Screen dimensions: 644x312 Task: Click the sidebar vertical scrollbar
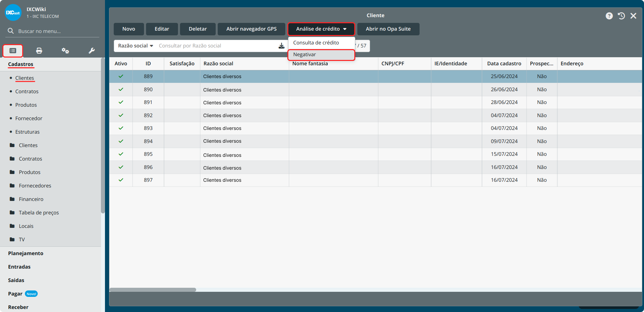tap(103, 135)
